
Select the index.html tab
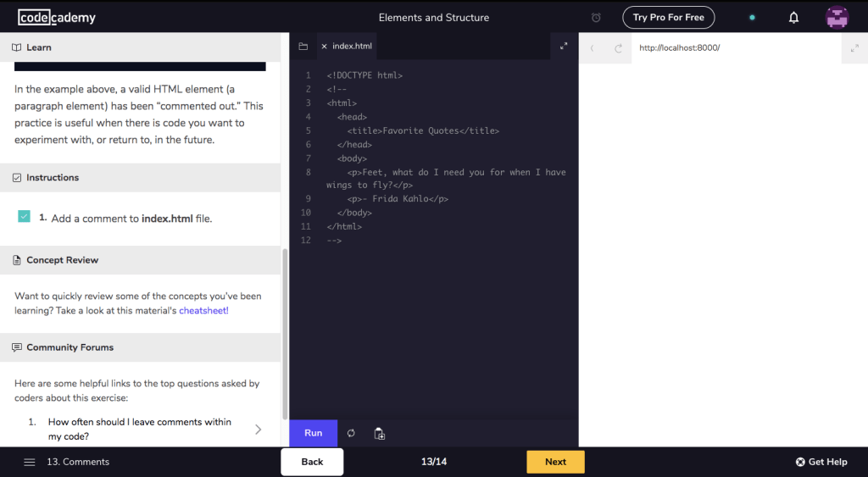(x=352, y=47)
